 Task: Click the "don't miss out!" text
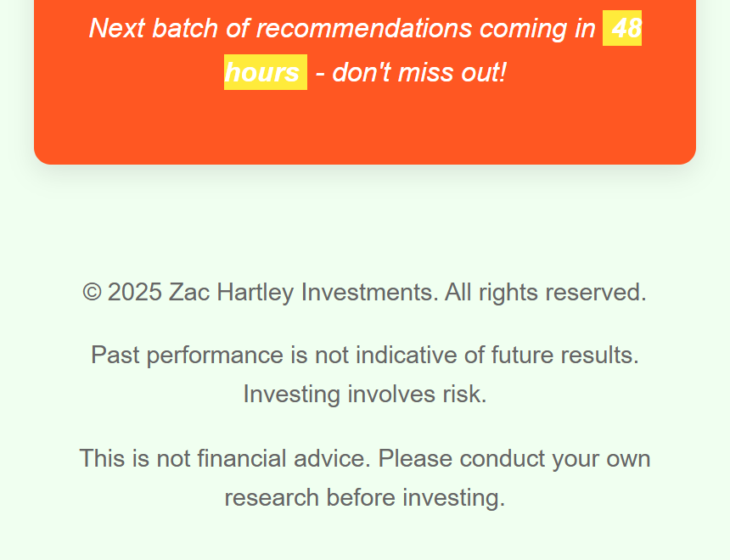(419, 72)
